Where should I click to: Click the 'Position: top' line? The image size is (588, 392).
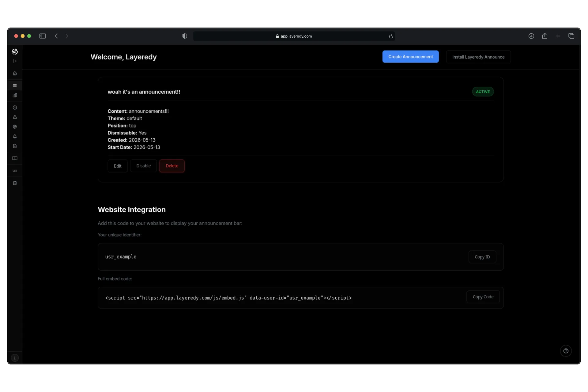pos(122,126)
